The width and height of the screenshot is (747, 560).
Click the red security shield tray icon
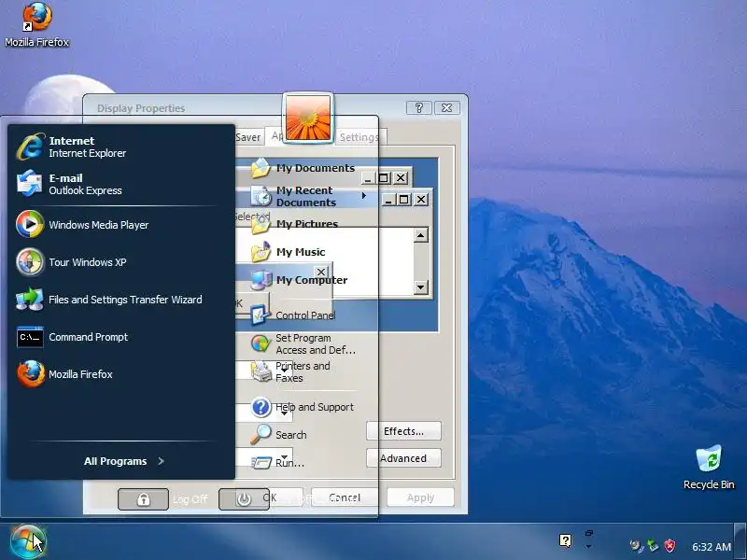click(x=669, y=546)
